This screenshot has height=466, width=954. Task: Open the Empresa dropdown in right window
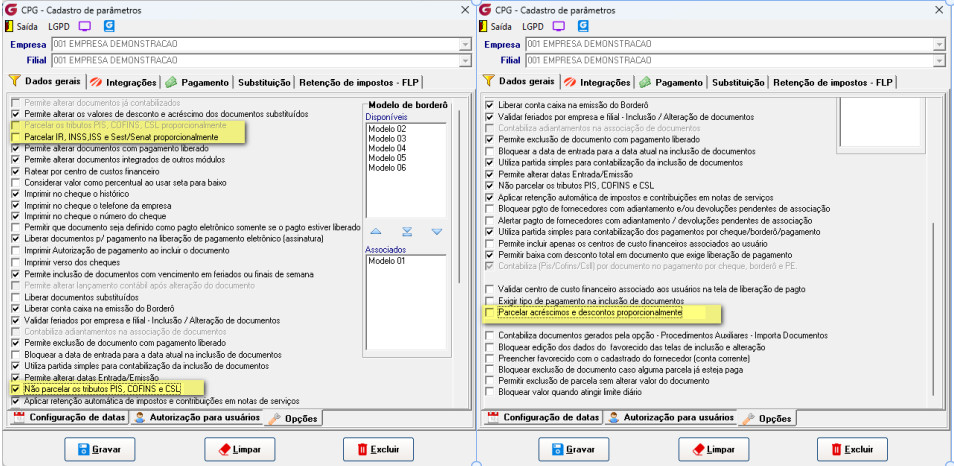940,44
